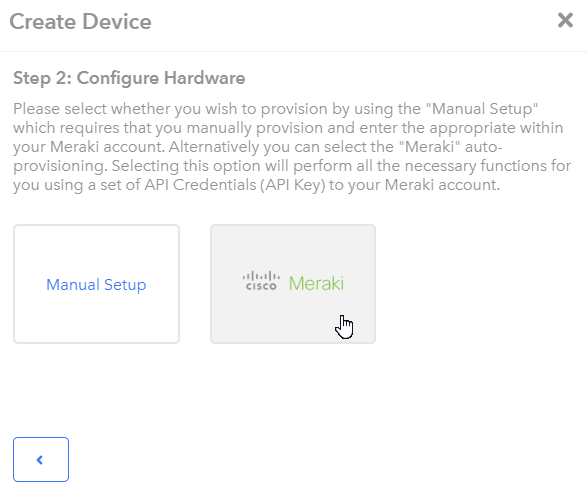Click the Cisco bars graphic above cisco text

tap(261, 276)
